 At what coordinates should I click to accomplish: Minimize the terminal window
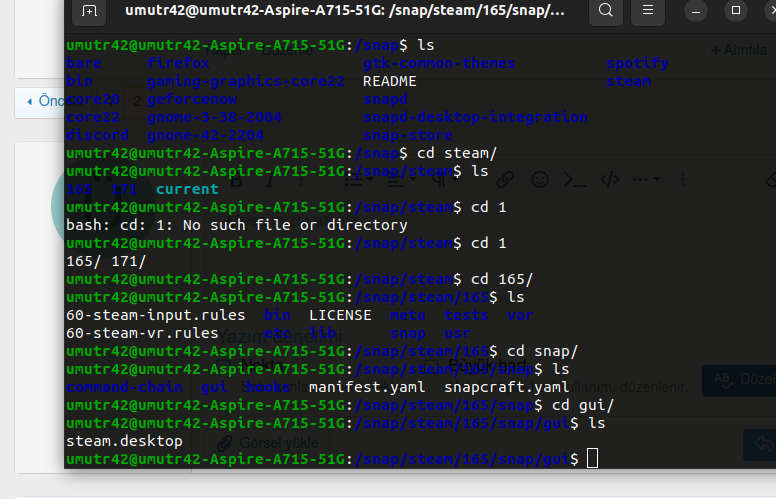pos(696,10)
